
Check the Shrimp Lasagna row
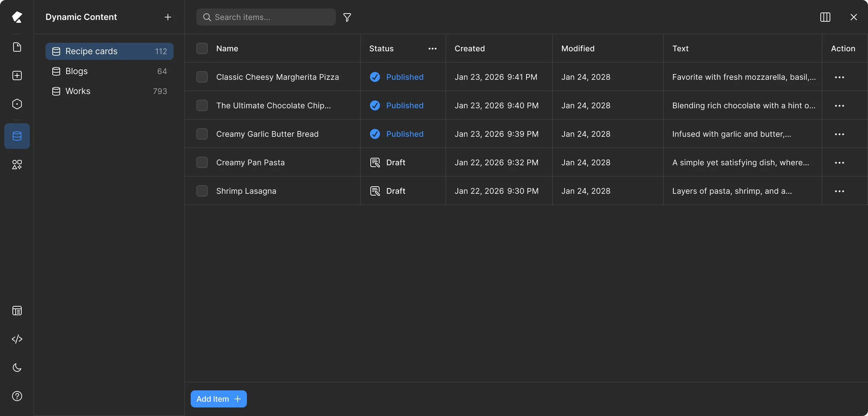[202, 191]
